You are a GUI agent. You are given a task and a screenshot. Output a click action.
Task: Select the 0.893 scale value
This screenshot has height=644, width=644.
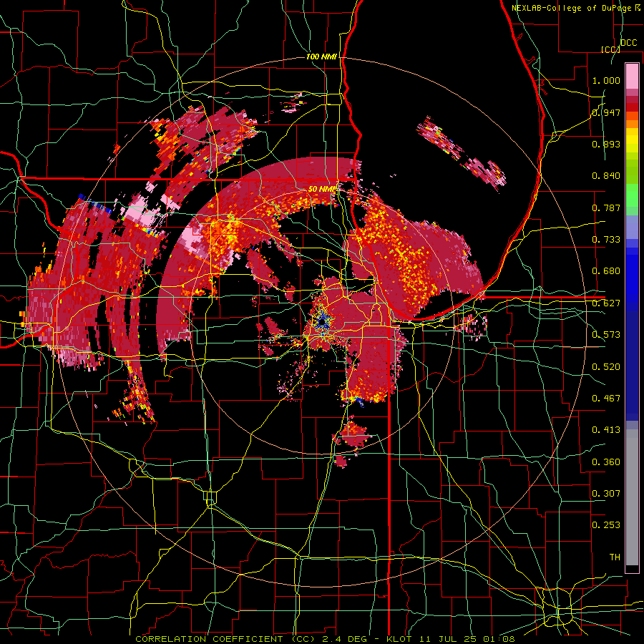click(606, 144)
